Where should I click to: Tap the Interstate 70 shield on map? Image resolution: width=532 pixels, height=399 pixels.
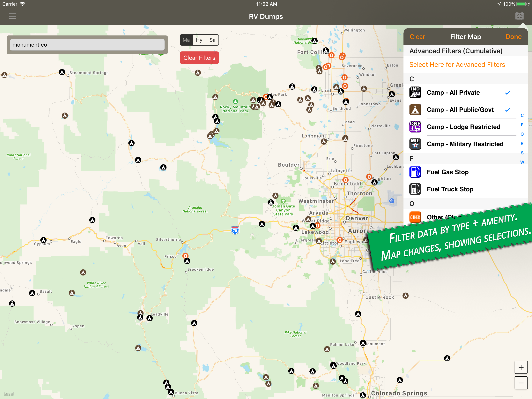235,230
